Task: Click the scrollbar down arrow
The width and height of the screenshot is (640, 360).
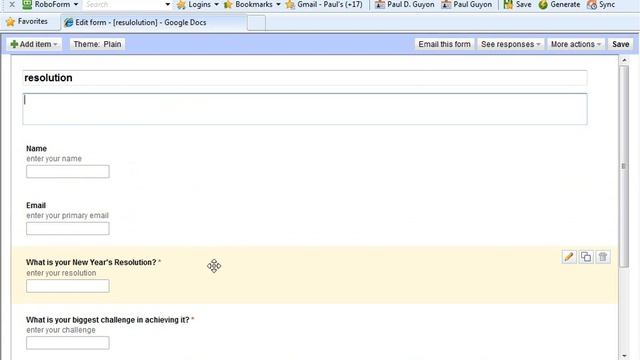Action: [x=624, y=356]
